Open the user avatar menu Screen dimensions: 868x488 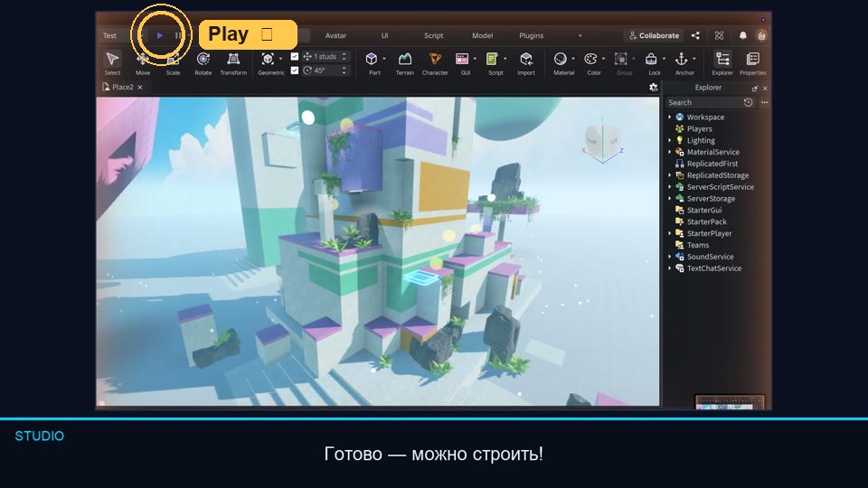coord(761,35)
